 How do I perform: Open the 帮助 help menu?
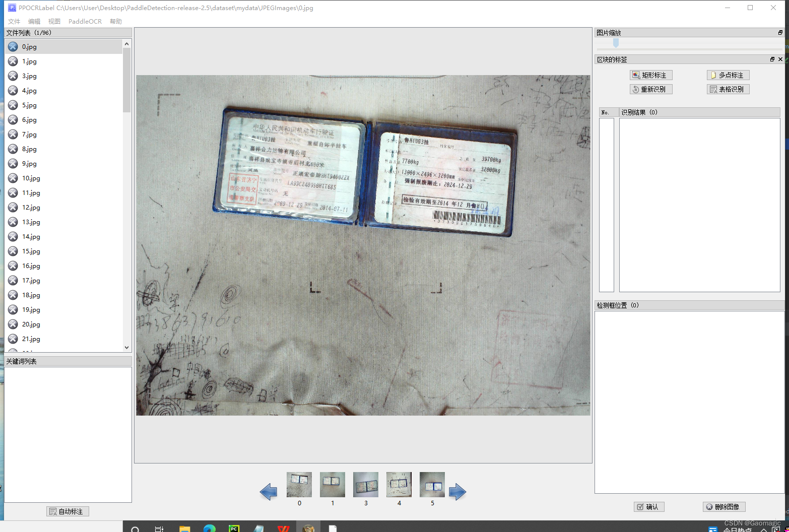click(x=116, y=22)
